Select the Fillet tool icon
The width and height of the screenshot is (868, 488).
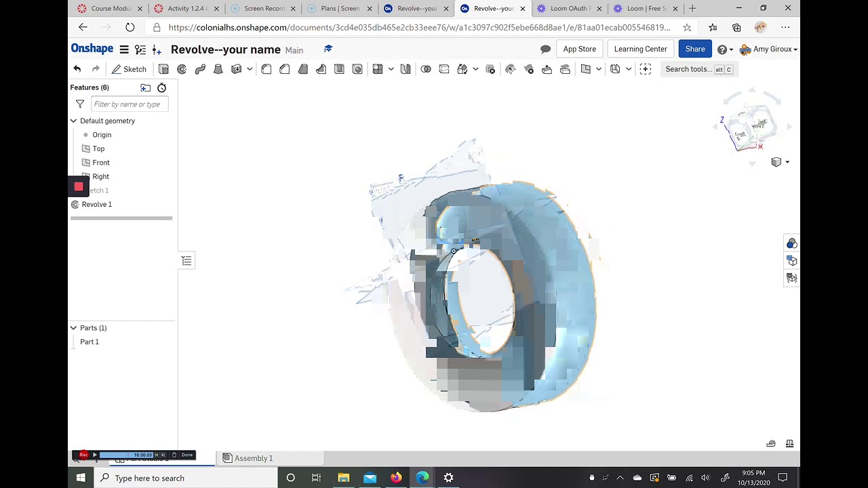267,69
